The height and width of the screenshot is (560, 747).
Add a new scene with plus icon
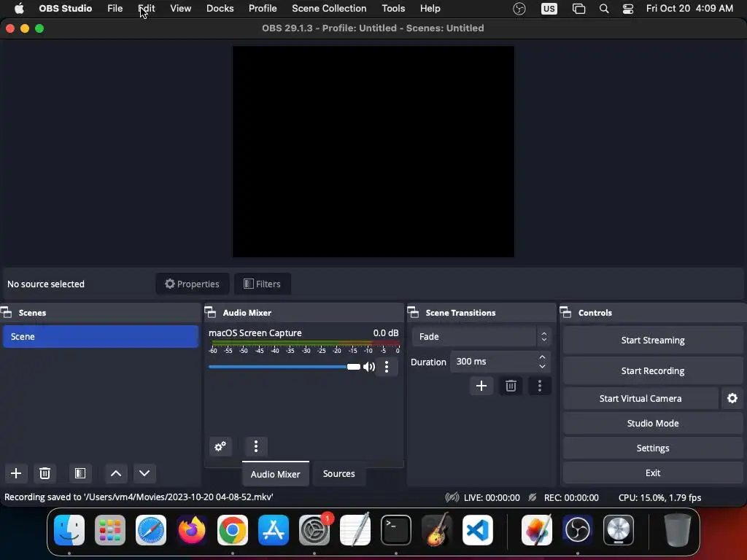16,473
